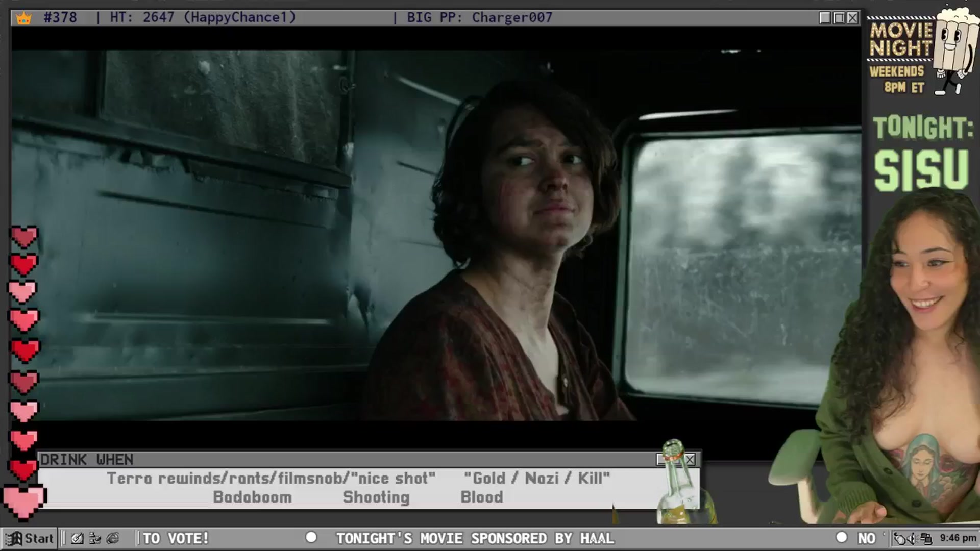The width and height of the screenshot is (980, 551).
Task: Click the "MOVIE NIGHT" logo text
Action: point(901,39)
